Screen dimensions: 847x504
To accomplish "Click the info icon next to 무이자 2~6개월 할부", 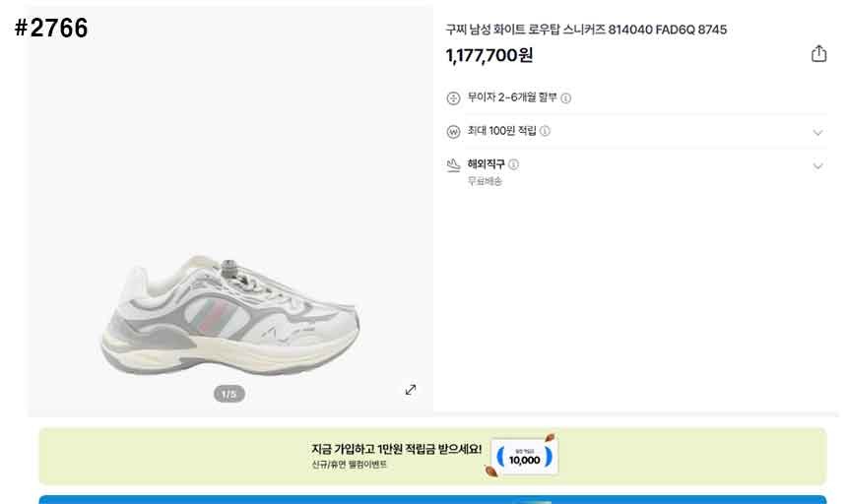I will tap(565, 98).
